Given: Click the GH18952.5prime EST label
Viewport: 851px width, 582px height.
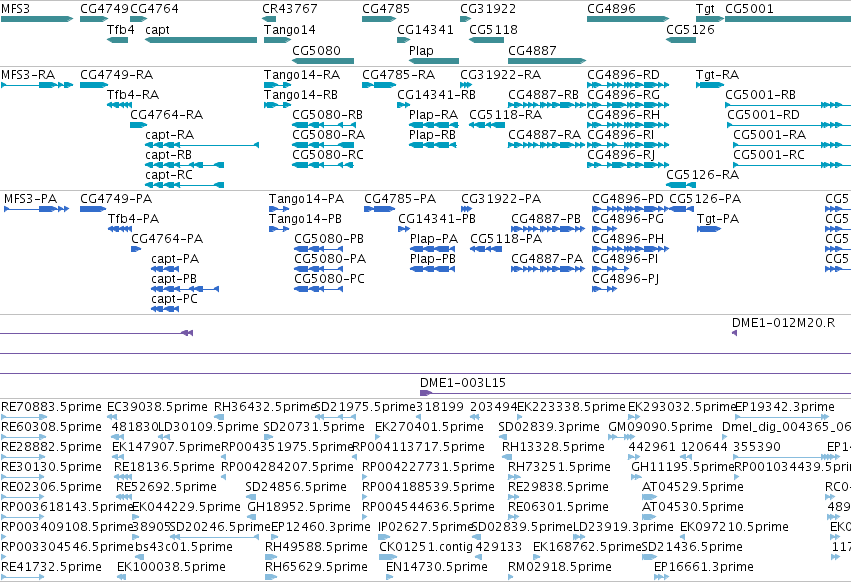Looking at the screenshot, I should pos(299,507).
